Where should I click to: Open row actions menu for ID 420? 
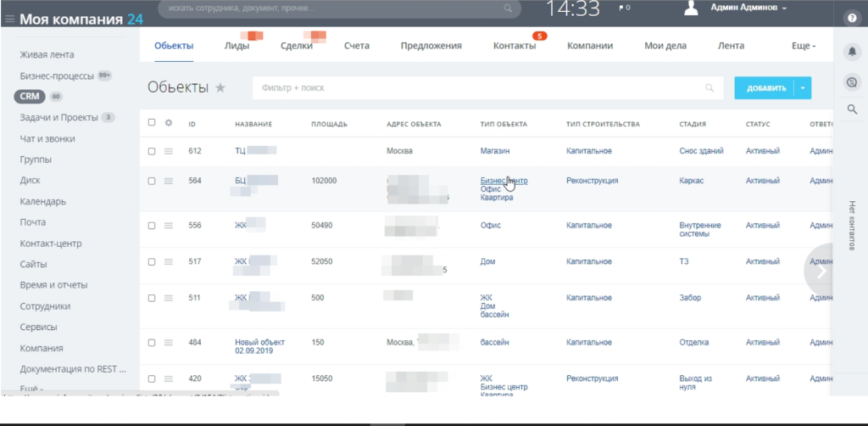[x=169, y=379]
